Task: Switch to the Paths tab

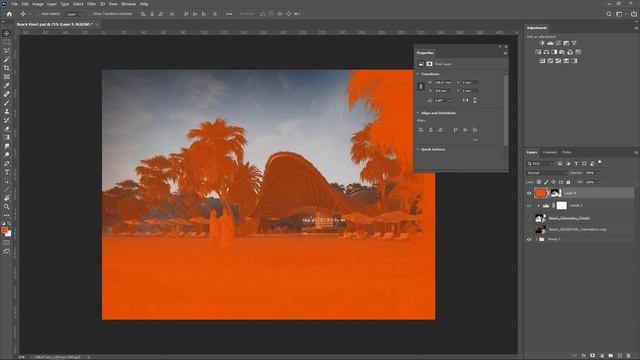Action: (x=567, y=152)
